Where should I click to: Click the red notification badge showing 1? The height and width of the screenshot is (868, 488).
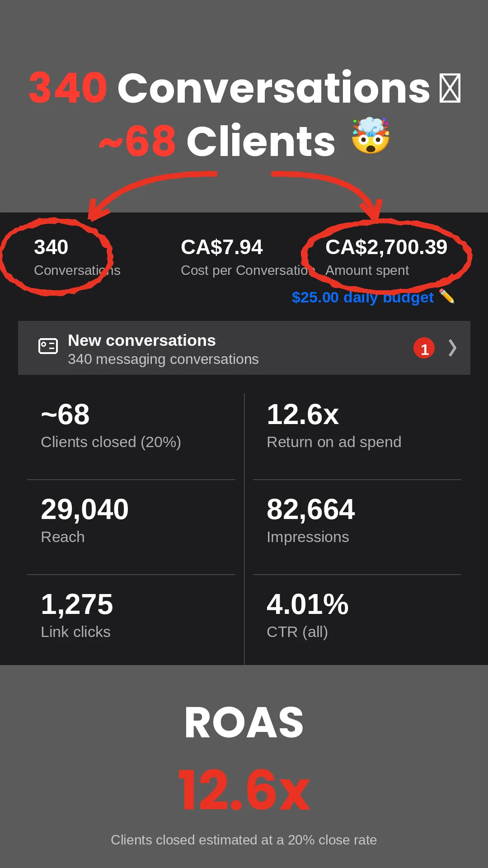tap(424, 348)
